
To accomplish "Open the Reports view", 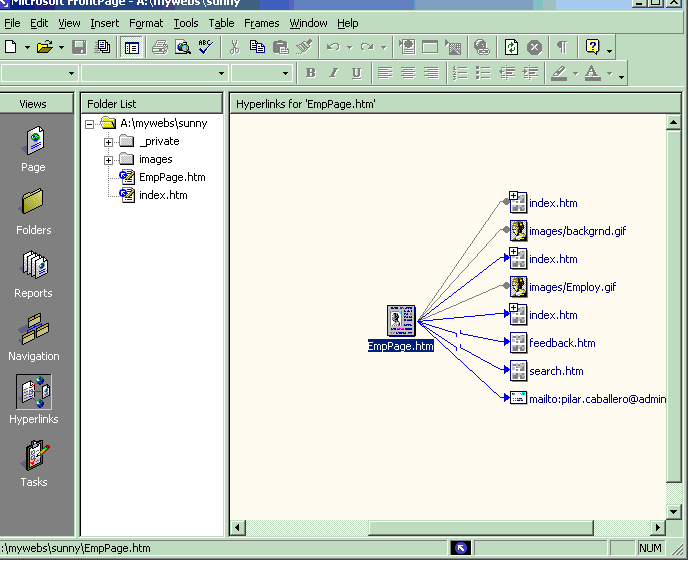I will coord(33,270).
